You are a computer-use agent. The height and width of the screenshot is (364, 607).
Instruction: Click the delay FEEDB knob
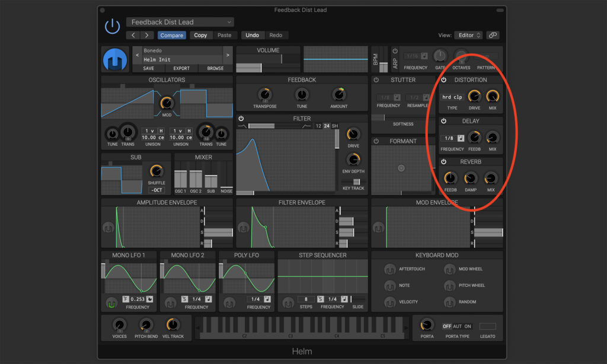474,138
